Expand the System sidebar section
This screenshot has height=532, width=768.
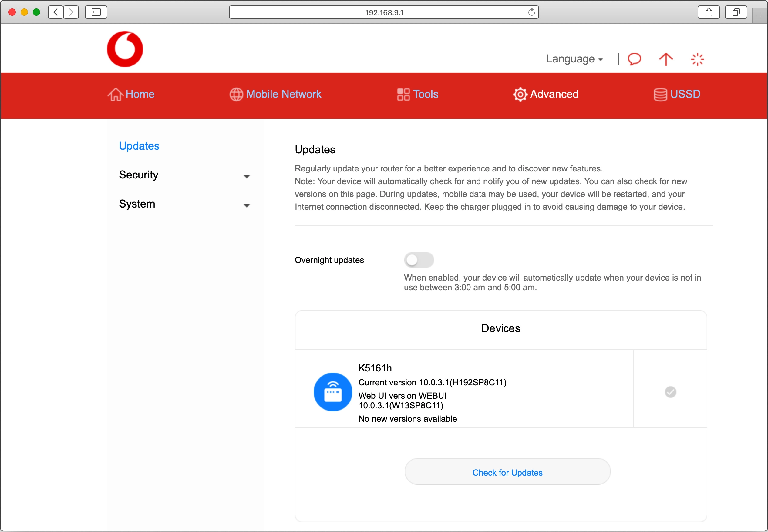pos(184,204)
